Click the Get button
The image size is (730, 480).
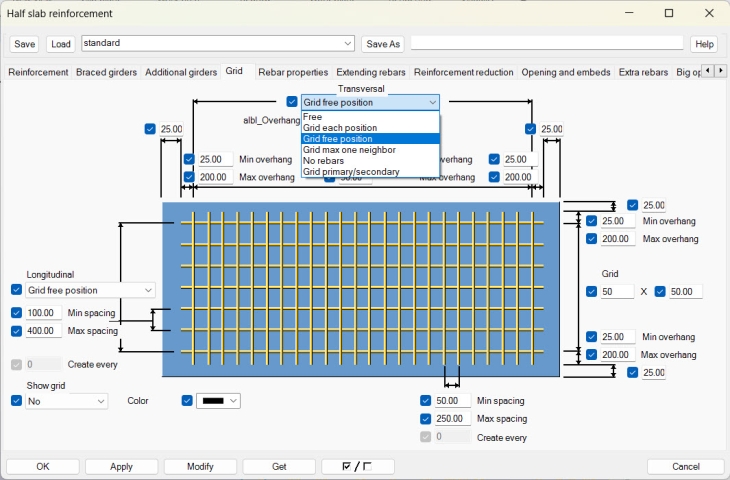279,467
